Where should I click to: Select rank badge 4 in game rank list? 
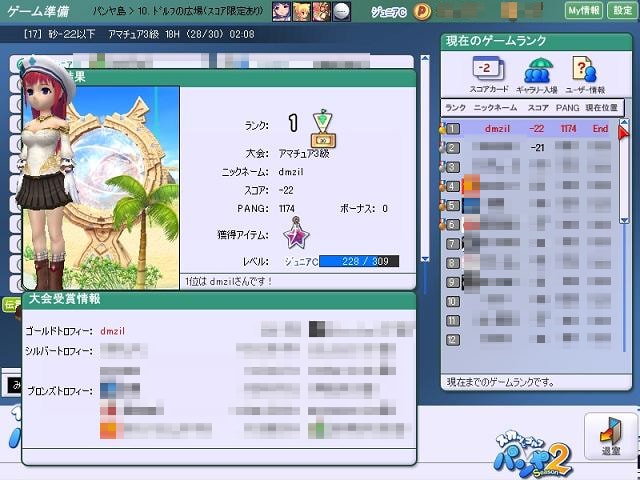coord(452,186)
